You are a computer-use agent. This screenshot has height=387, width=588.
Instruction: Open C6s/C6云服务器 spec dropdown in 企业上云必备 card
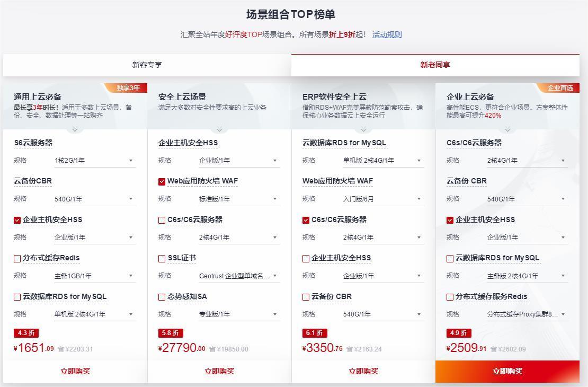point(527,161)
